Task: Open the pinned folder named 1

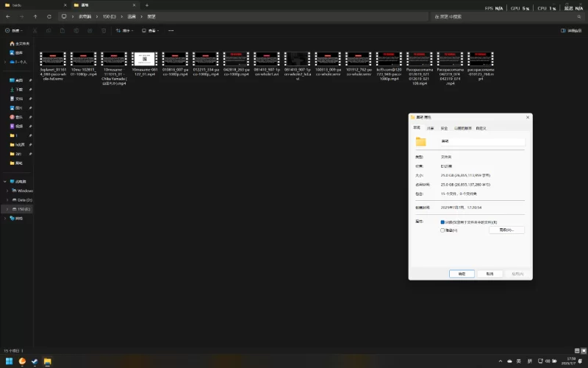Action: [14, 135]
